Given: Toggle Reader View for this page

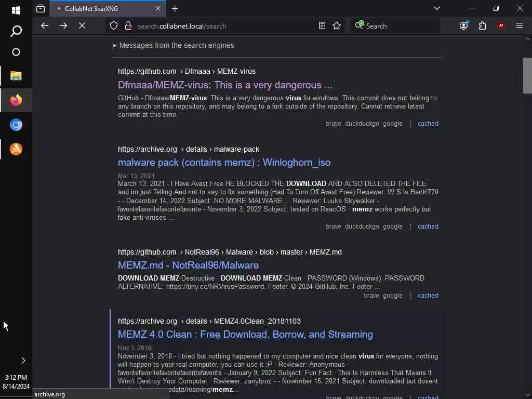Looking at the screenshot, I should pyautogui.click(x=322, y=26).
